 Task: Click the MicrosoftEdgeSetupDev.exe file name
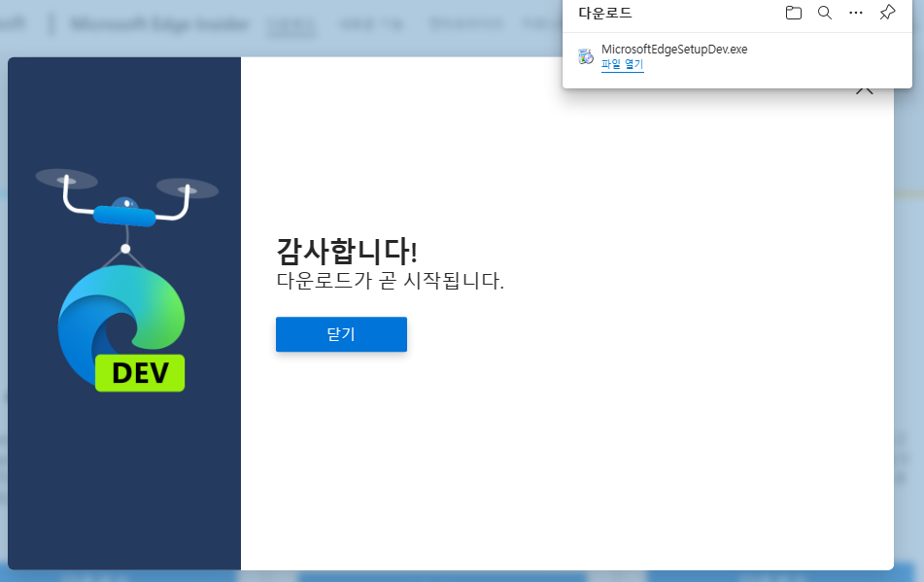(x=674, y=50)
